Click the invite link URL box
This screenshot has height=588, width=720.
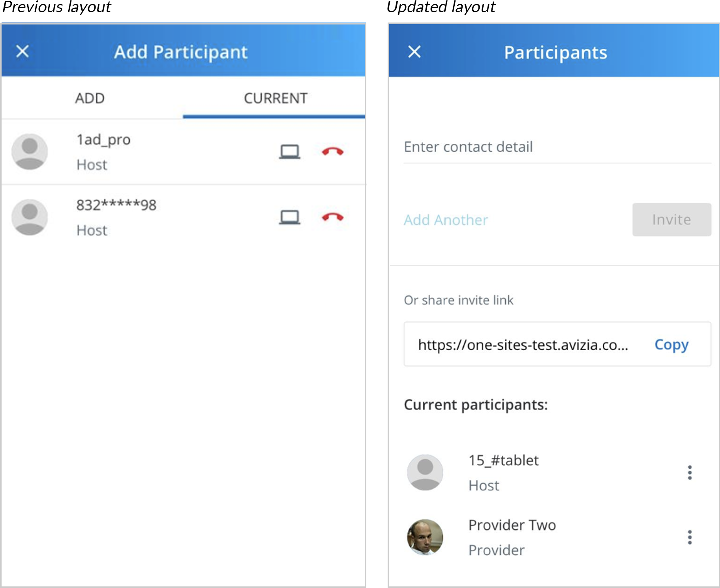557,344
